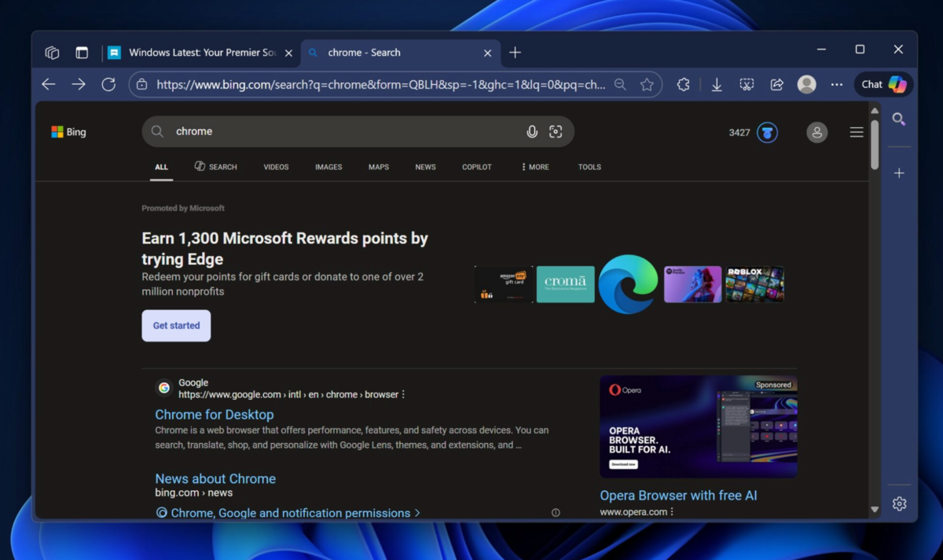Open the browser profile avatar icon
The height and width of the screenshot is (560, 943).
tap(806, 84)
